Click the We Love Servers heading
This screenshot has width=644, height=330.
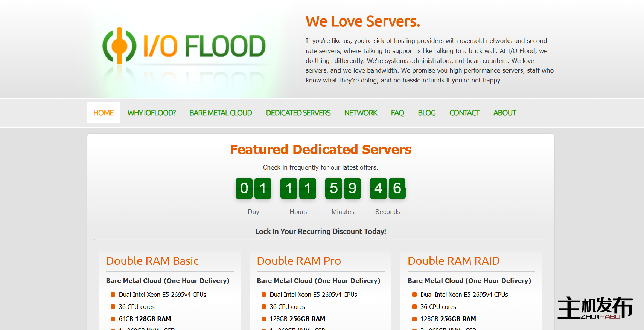[x=362, y=22]
